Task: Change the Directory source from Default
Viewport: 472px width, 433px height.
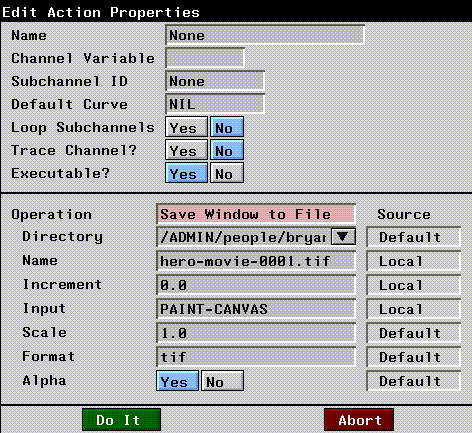Action: pyautogui.click(x=414, y=237)
